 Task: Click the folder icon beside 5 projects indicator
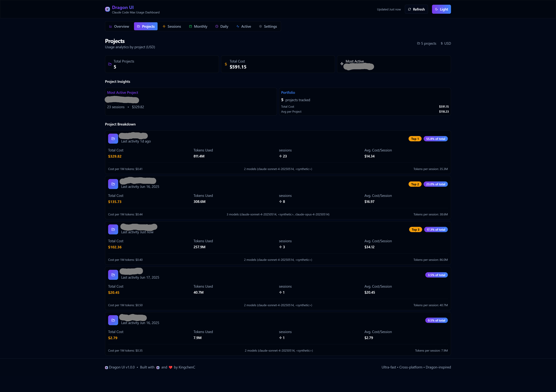pos(418,43)
